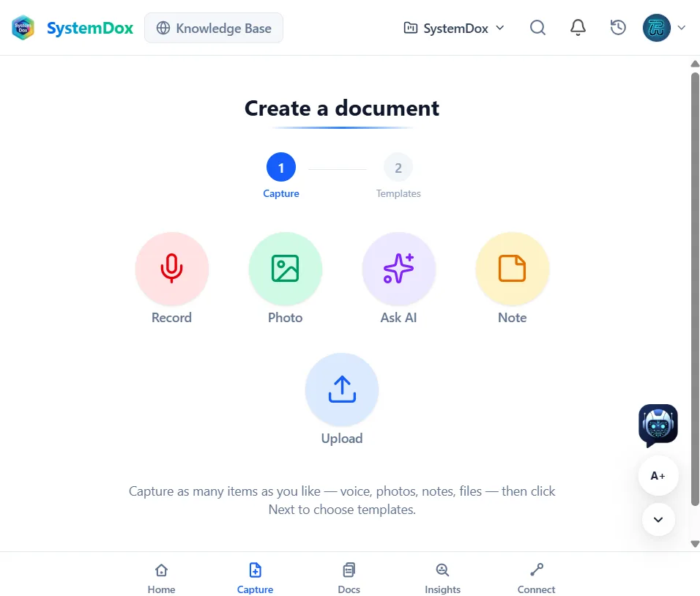
Task: Open the history clock icon
Action: tap(618, 28)
